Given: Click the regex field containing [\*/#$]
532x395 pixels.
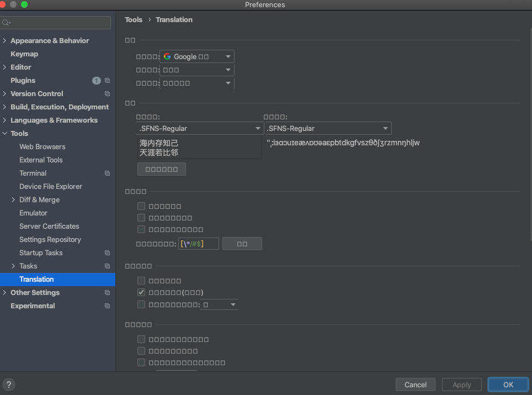Looking at the screenshot, I should pos(199,244).
